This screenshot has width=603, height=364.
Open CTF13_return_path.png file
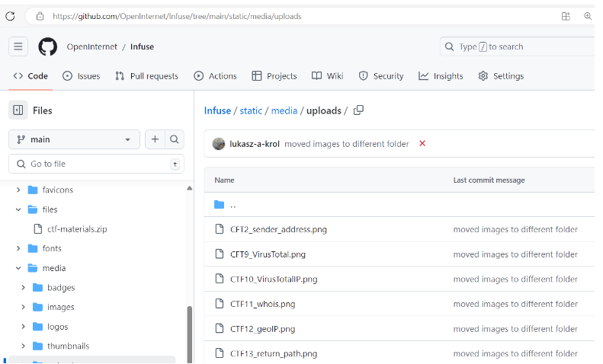tap(274, 353)
